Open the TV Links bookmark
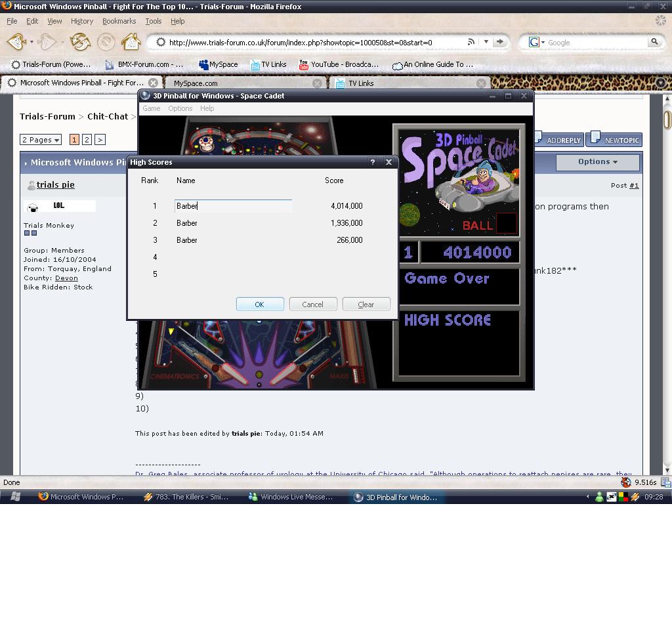This screenshot has width=672, height=630. point(268,64)
